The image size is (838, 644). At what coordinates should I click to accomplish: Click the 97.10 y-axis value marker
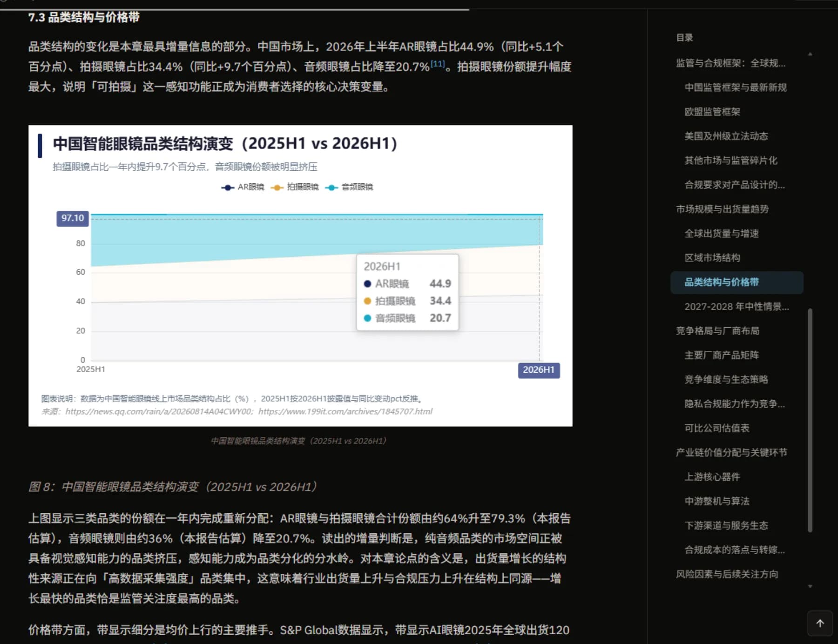point(73,219)
